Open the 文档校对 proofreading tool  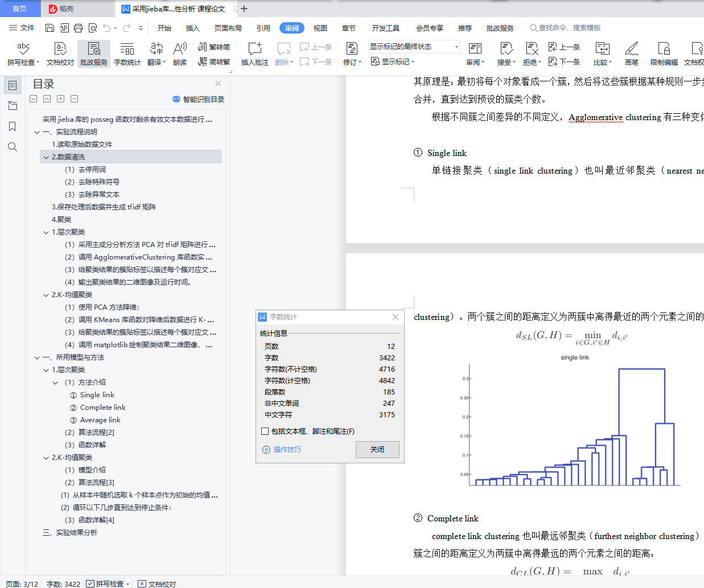click(x=60, y=54)
